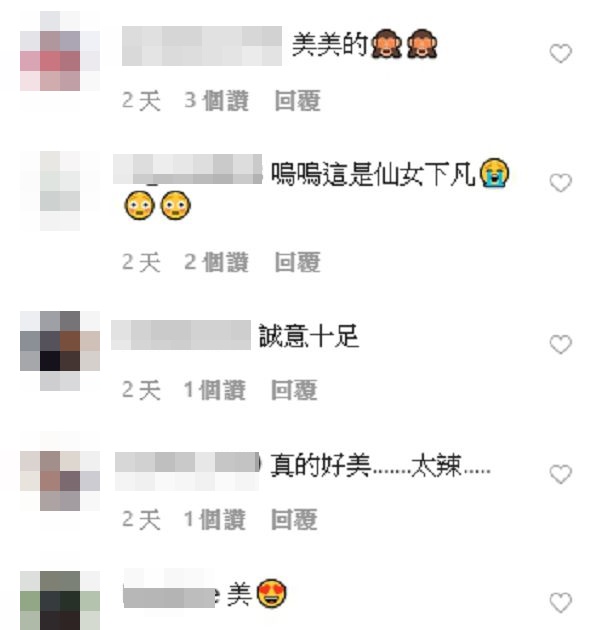Tap heart beside 誠意十足 comment
The image size is (616, 630).
561,344
